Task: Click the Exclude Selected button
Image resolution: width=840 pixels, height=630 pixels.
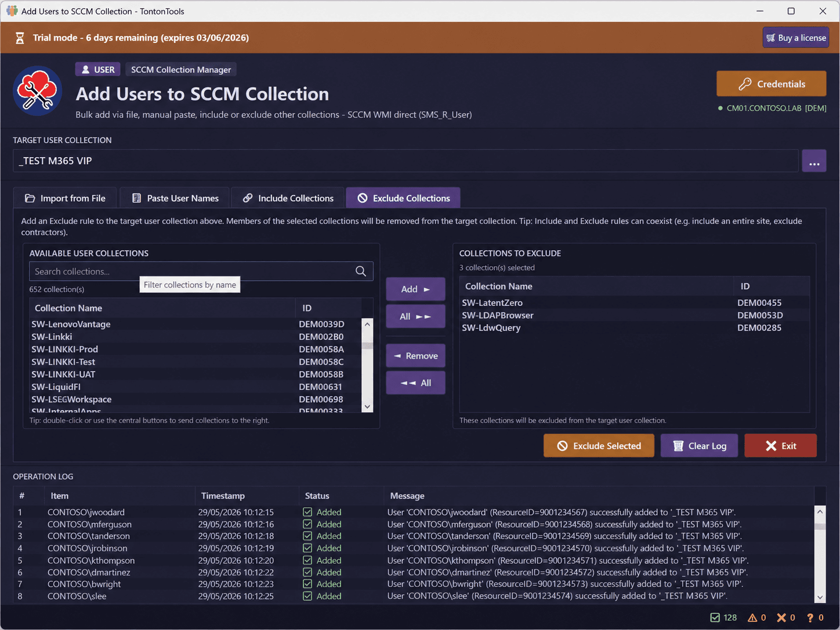Action: click(599, 446)
